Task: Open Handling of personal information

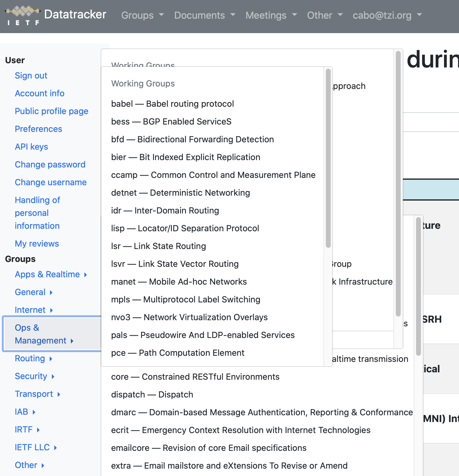Action: click(37, 213)
